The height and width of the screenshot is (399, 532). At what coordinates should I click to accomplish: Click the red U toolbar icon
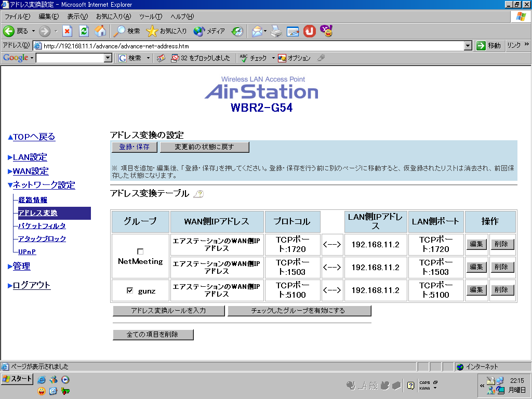[309, 31]
